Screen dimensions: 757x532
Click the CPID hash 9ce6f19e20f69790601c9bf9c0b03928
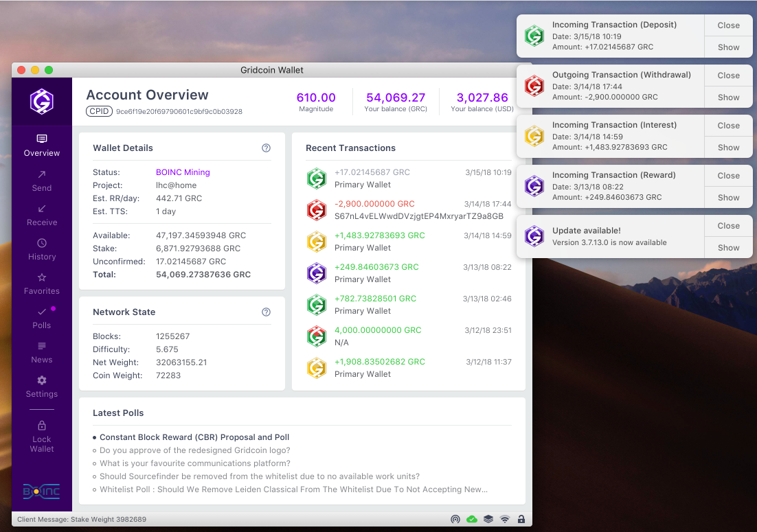[179, 111]
